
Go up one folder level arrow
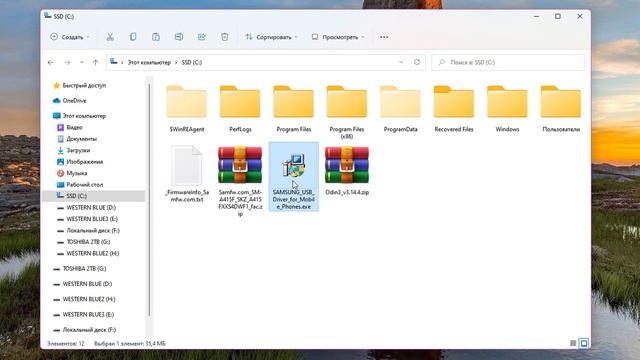tap(96, 62)
